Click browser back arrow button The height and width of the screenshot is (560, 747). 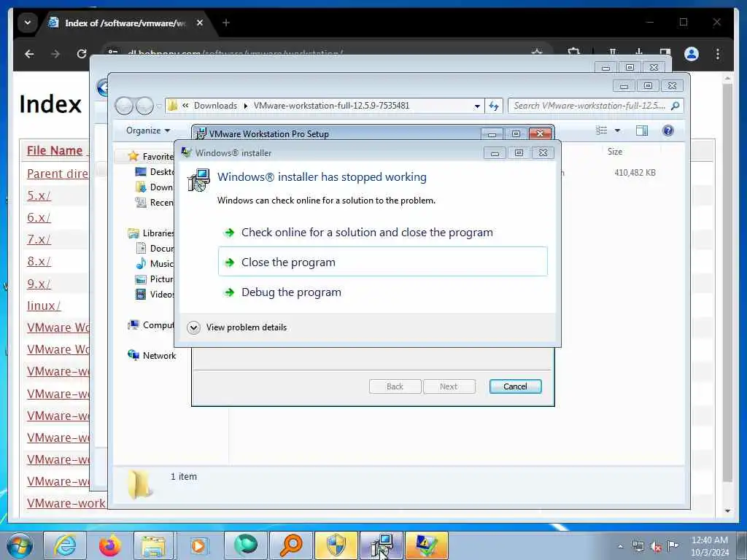point(29,54)
